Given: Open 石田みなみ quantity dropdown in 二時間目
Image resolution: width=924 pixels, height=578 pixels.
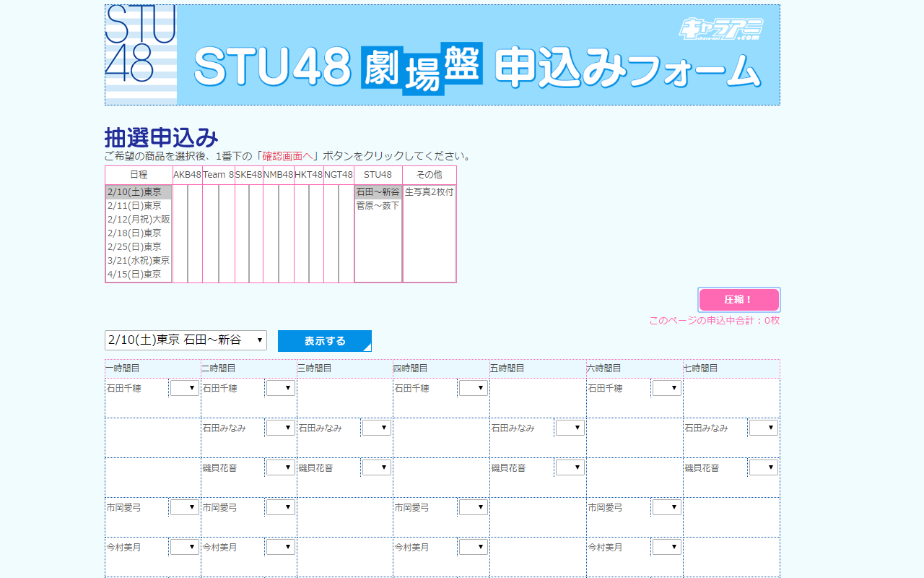Looking at the screenshot, I should tap(281, 428).
